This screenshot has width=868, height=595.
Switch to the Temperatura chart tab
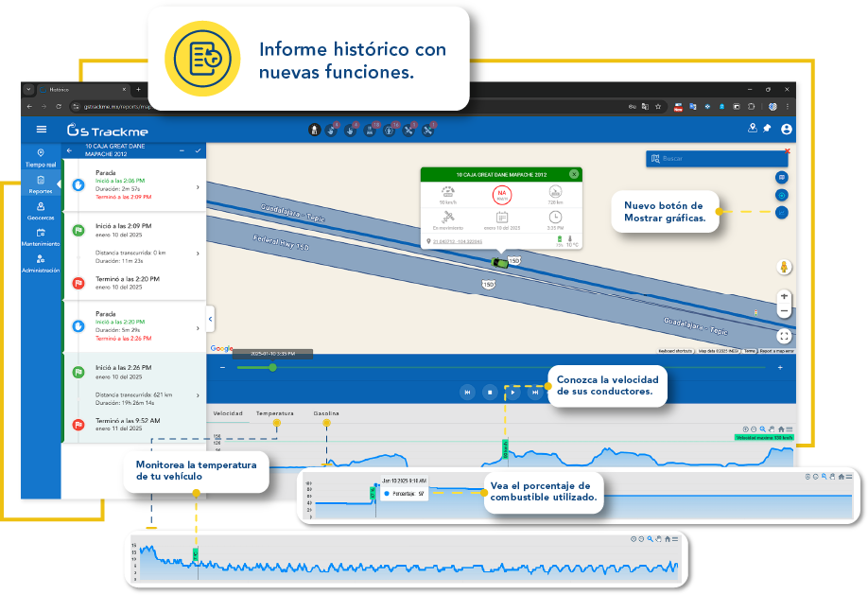pyautogui.click(x=273, y=412)
